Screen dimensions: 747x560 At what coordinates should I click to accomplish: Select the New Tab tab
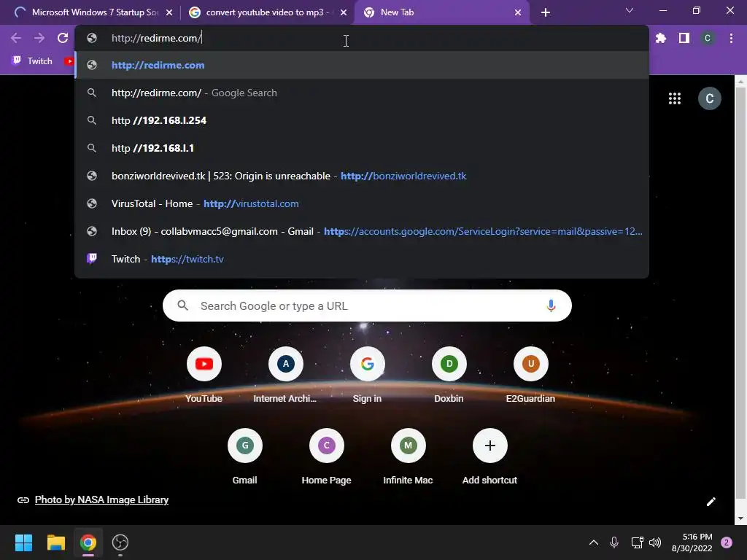coord(441,12)
